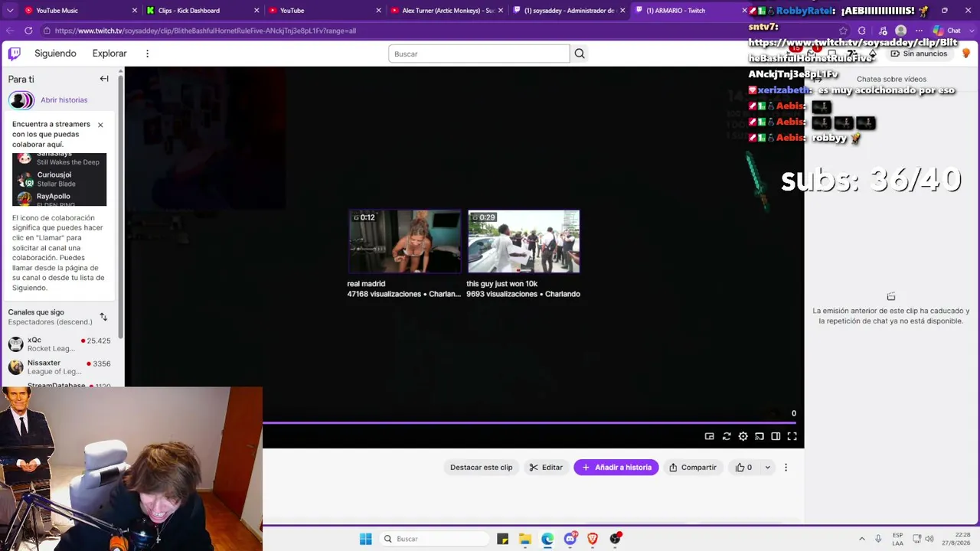Viewport: 980px width, 551px height.
Task: Open the three-dot menu beside Explorar
Action: pyautogui.click(x=147, y=54)
